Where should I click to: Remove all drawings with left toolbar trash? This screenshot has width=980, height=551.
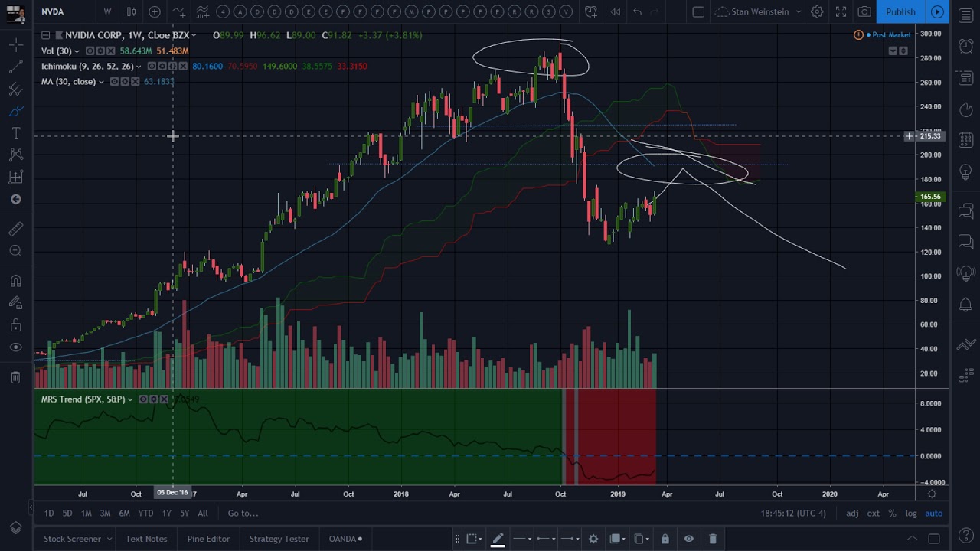(x=15, y=377)
